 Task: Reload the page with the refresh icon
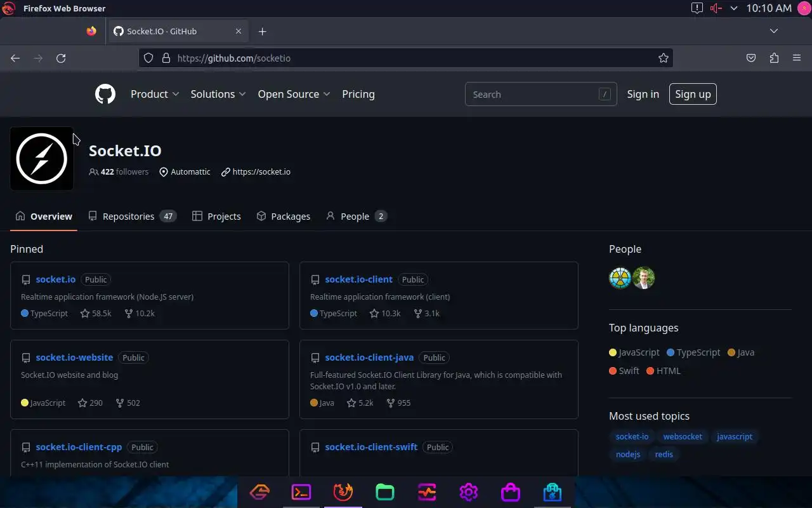61,58
